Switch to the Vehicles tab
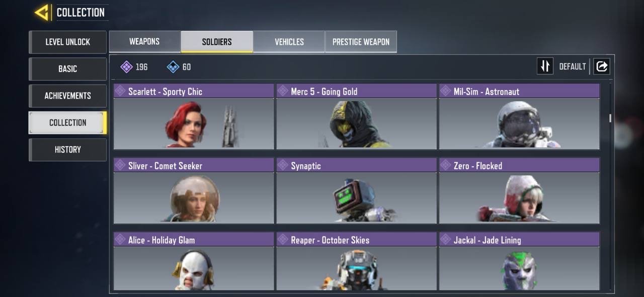The image size is (644, 297). pyautogui.click(x=289, y=42)
